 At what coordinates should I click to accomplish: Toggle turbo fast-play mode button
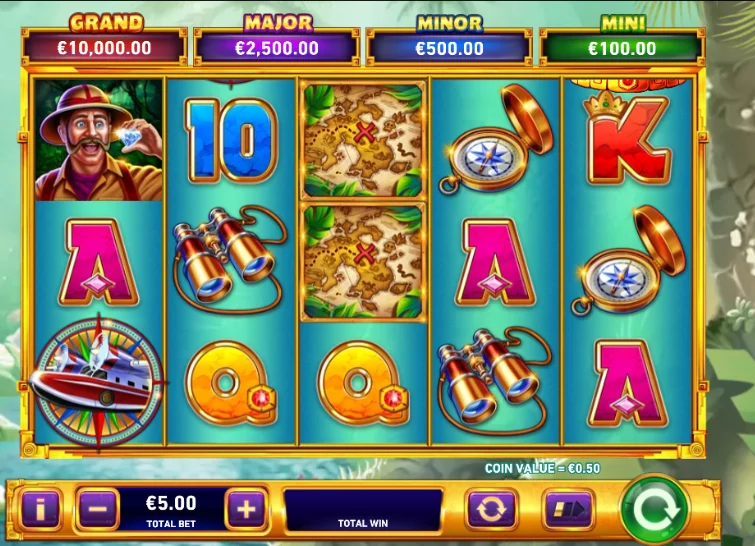pyautogui.click(x=568, y=508)
